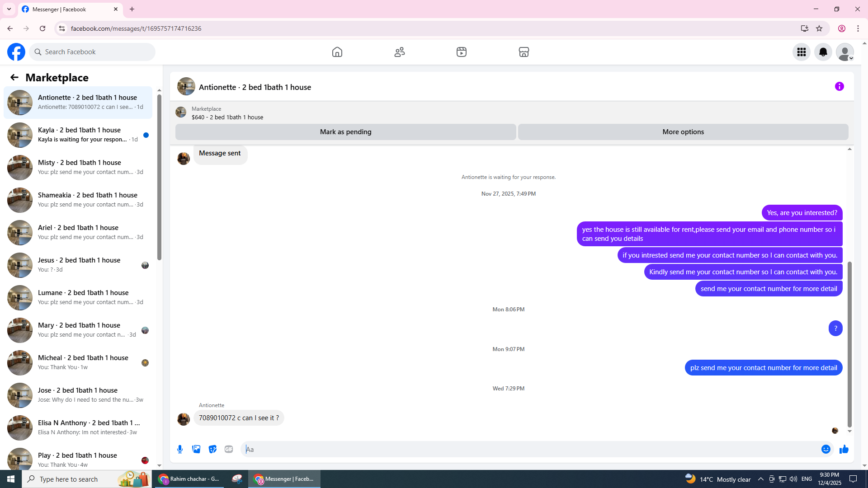Viewport: 868px width, 488px height.
Task: Go to the Facebook Home tab
Action: (337, 52)
